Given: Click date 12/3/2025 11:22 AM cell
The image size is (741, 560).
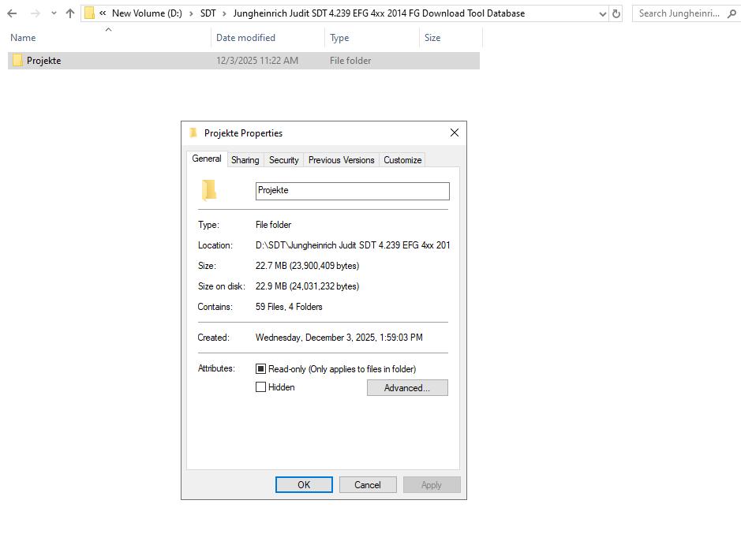Looking at the screenshot, I should tap(257, 61).
